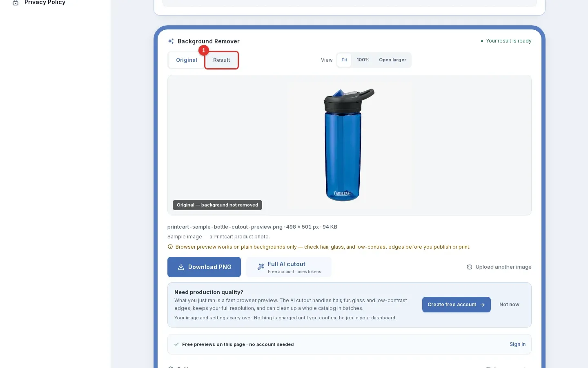Viewport: 588px width, 368px height.
Task: Click the 'Browser preview works on plain backgrounds only' warning text
Action: 236,247
